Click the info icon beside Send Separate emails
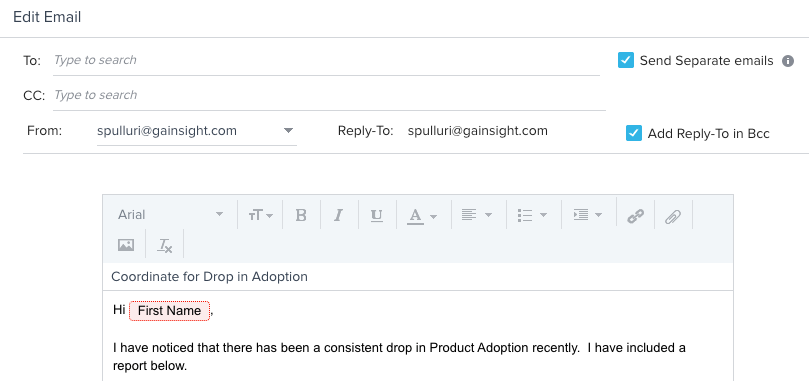Image resolution: width=809 pixels, height=381 pixels. (787, 61)
